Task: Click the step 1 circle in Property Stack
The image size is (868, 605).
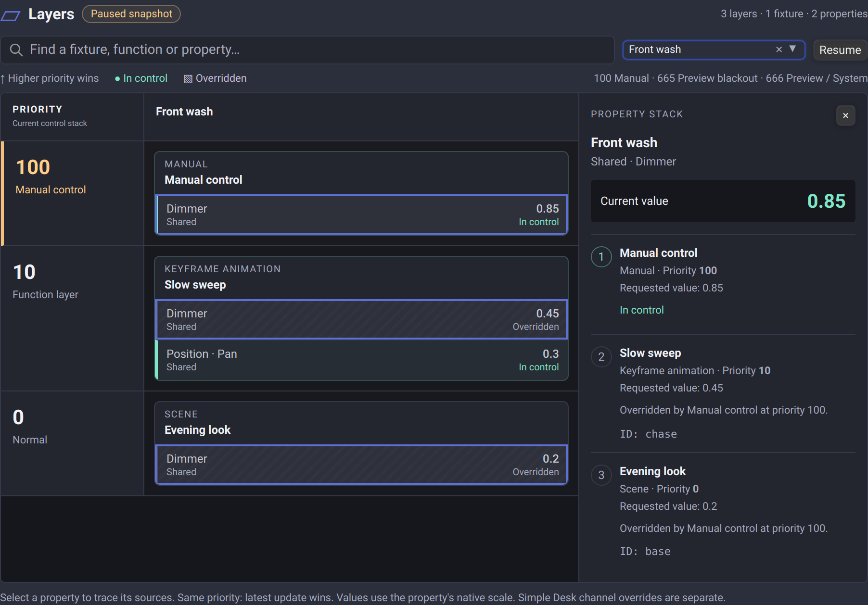Action: click(x=601, y=257)
